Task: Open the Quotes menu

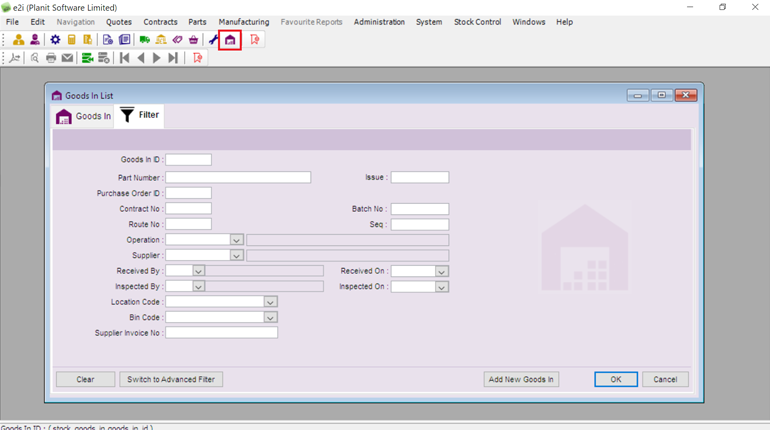Action: click(x=119, y=22)
